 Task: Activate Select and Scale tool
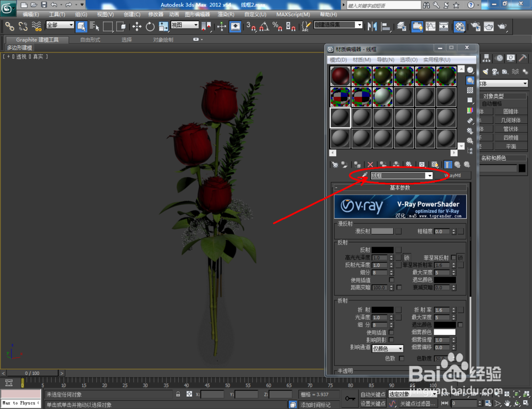(x=163, y=27)
